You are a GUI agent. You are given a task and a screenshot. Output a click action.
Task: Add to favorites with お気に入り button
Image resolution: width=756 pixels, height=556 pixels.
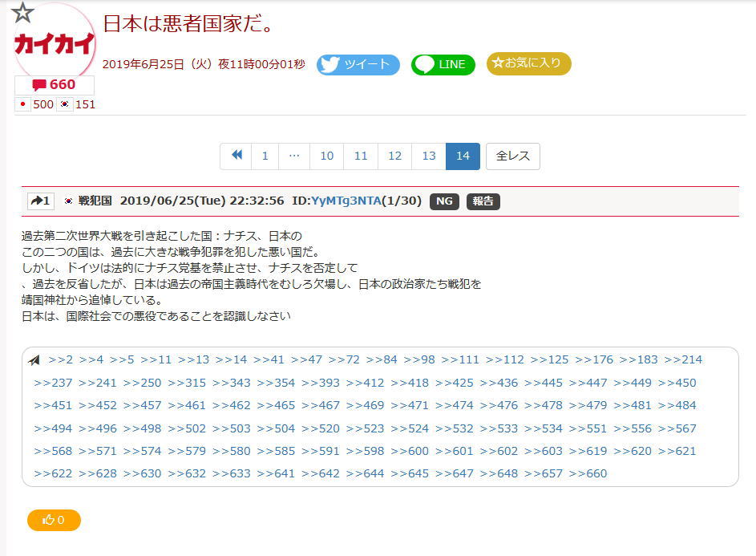pos(528,63)
